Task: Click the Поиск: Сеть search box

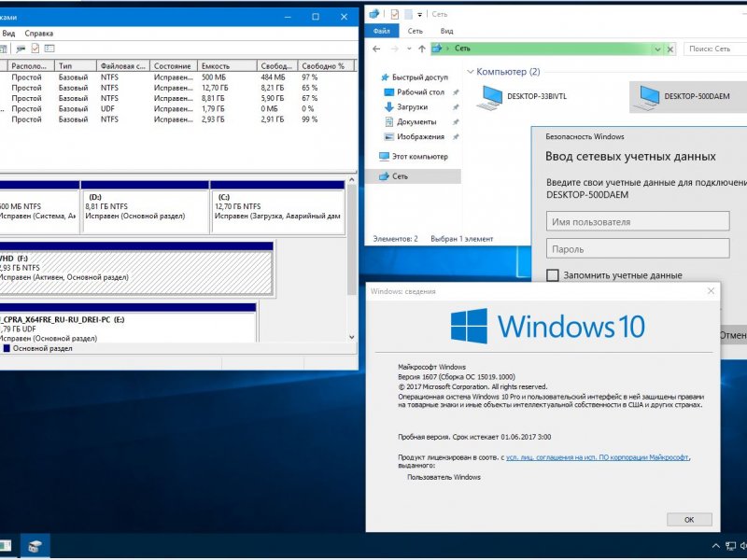Action: [x=714, y=49]
